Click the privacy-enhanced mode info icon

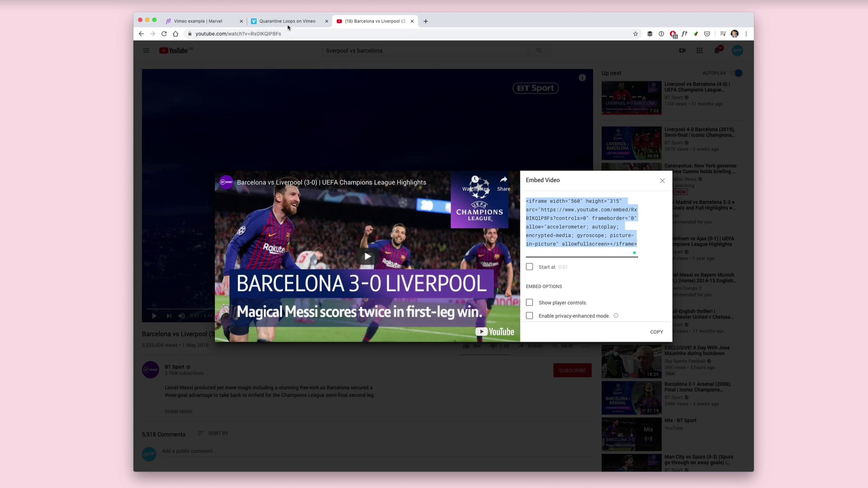point(616,316)
